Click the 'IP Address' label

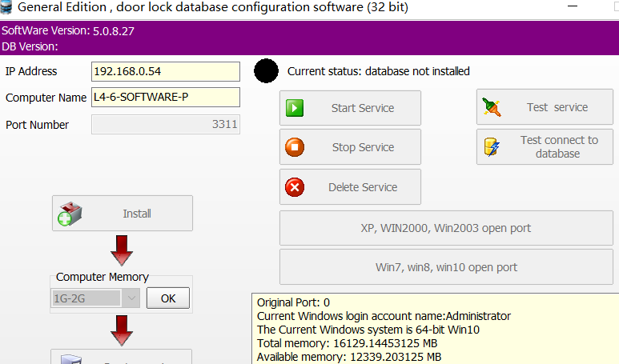[x=31, y=71]
